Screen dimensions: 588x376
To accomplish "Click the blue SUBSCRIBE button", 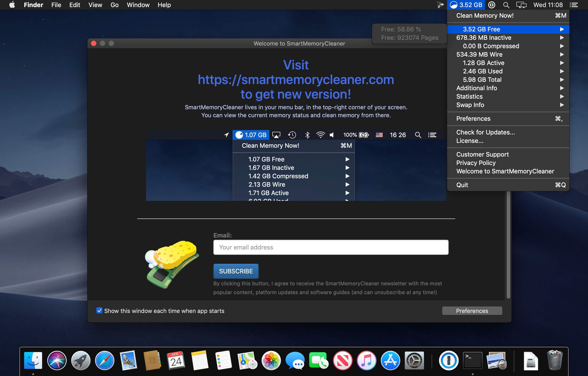I will [236, 271].
